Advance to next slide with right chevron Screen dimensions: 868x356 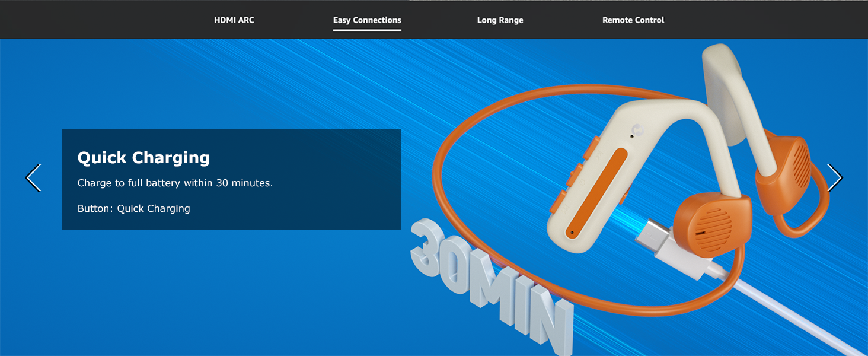click(834, 178)
